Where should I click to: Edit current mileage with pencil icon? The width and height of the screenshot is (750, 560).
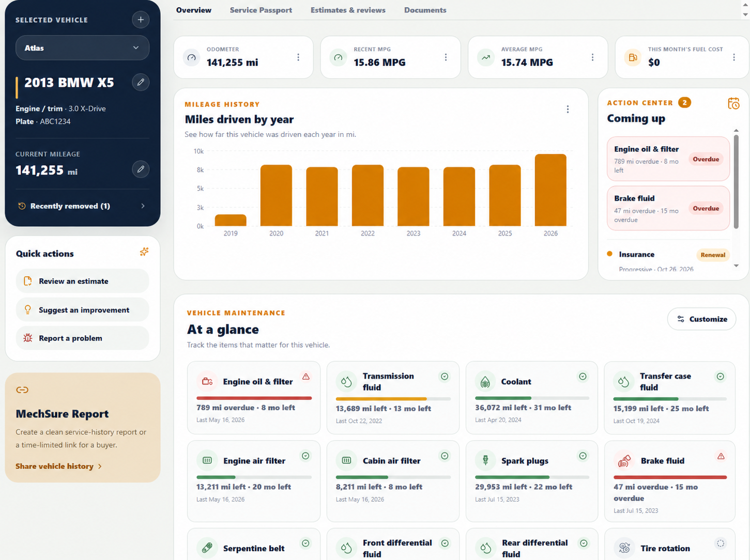(x=141, y=169)
